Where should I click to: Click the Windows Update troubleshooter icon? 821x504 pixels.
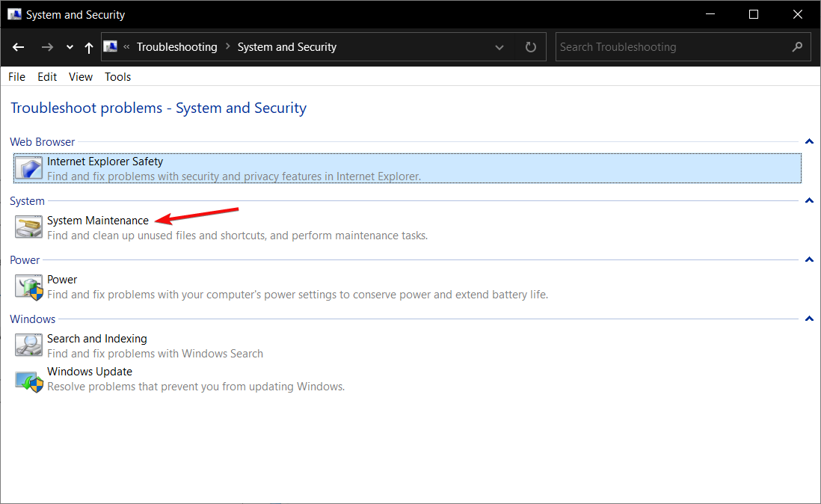28,379
